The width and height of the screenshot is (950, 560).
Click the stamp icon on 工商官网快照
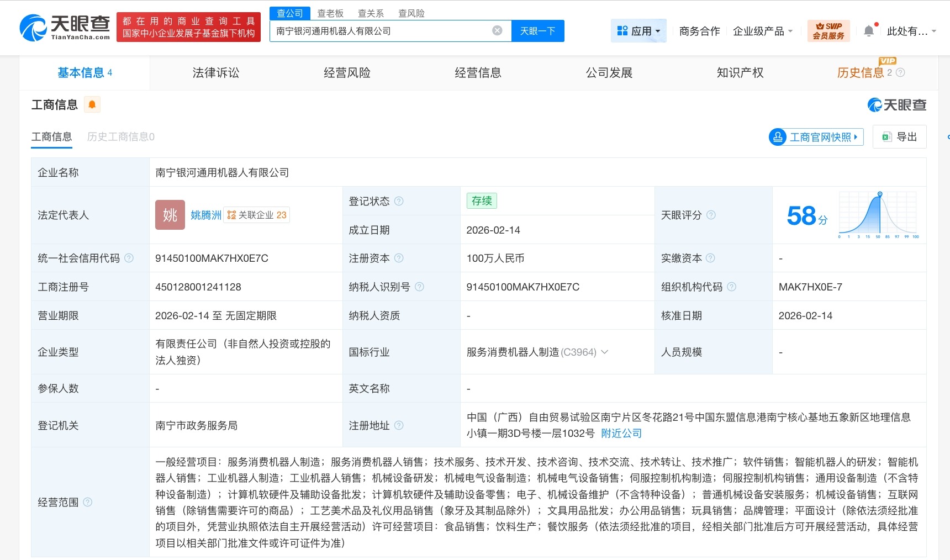pyautogui.click(x=777, y=137)
